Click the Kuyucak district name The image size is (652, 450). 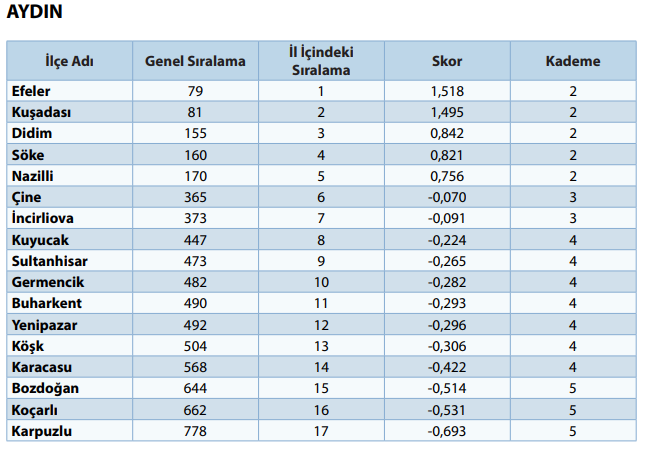point(40,240)
